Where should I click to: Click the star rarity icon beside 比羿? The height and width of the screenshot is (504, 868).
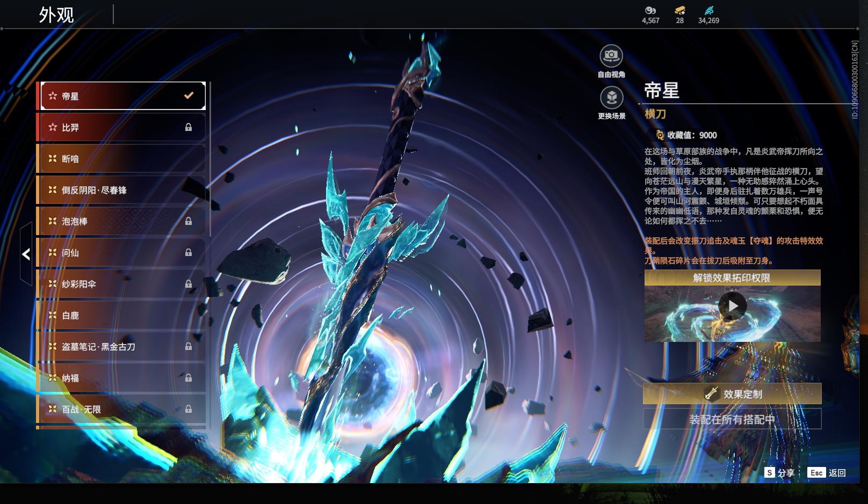pyautogui.click(x=53, y=127)
